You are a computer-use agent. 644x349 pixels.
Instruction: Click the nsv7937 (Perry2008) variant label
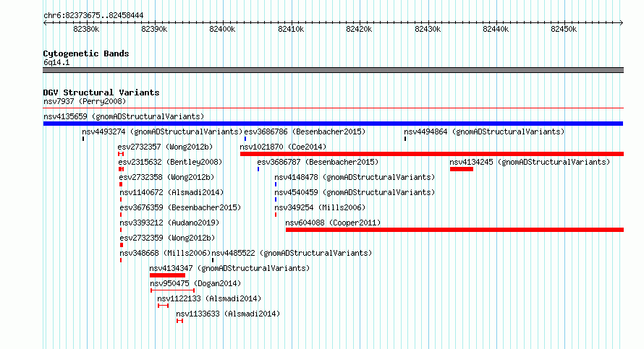click(85, 101)
